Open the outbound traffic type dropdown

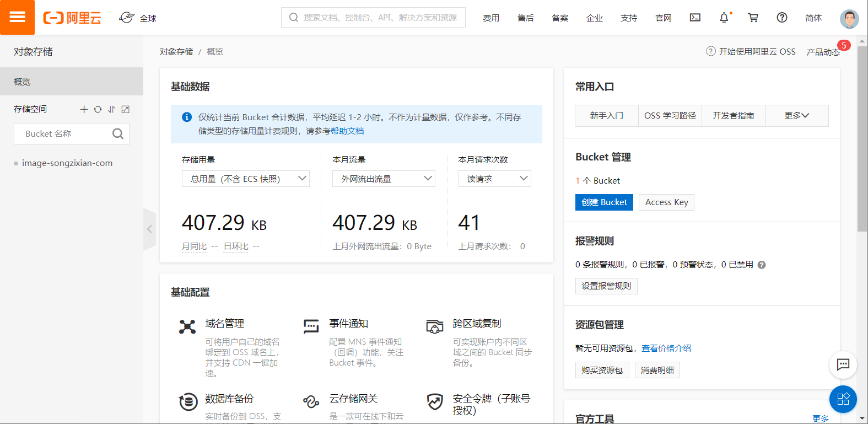[x=384, y=179]
